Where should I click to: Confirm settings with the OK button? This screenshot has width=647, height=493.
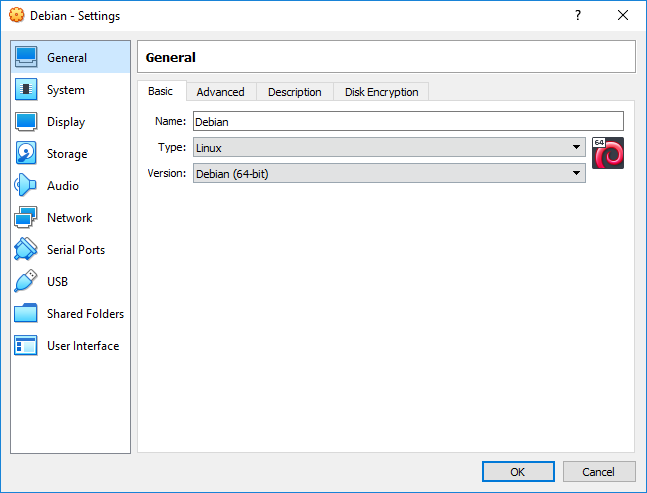pos(518,472)
